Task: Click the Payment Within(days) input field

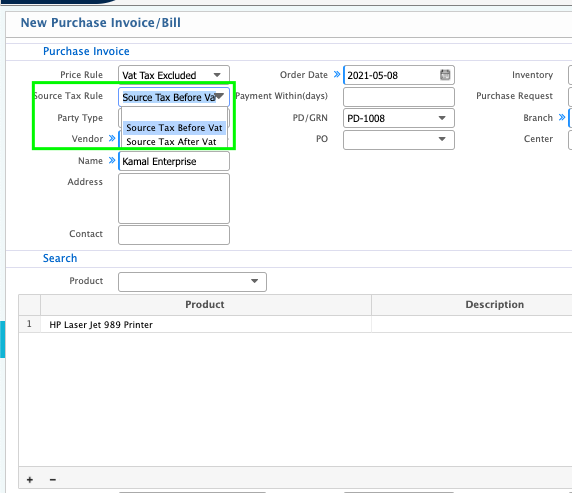Action: (x=399, y=97)
